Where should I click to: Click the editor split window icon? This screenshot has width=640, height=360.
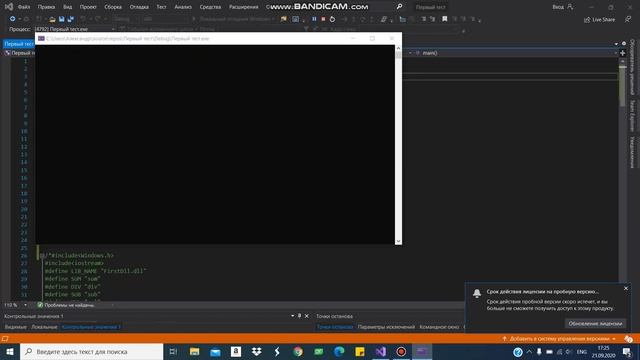622,53
